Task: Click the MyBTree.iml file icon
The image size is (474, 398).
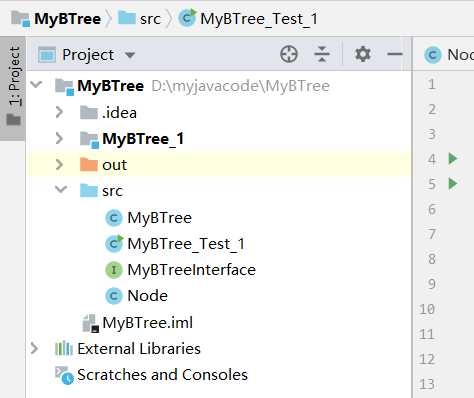Action: [90, 323]
